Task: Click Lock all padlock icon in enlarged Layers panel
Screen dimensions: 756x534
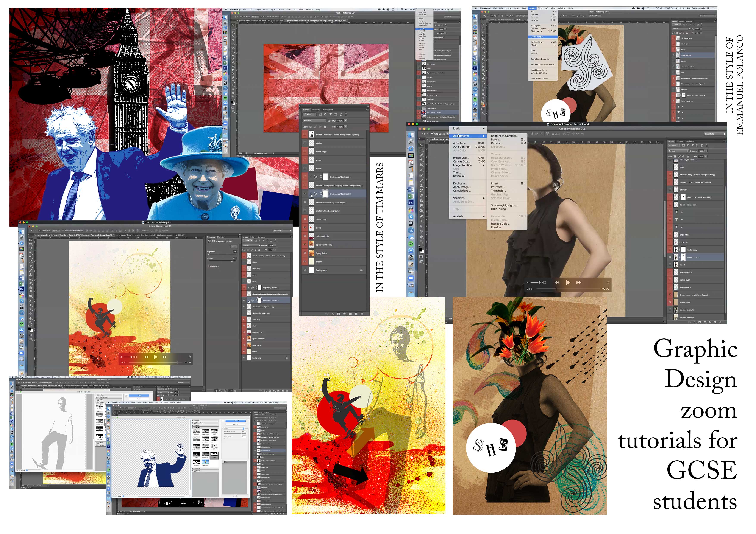Action: (x=325, y=127)
